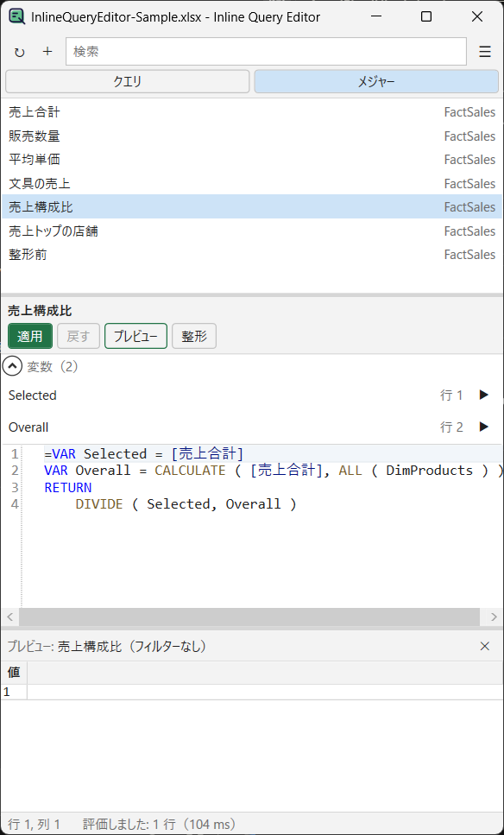
Task: Click the preview result cell value 1
Action: tap(14, 692)
